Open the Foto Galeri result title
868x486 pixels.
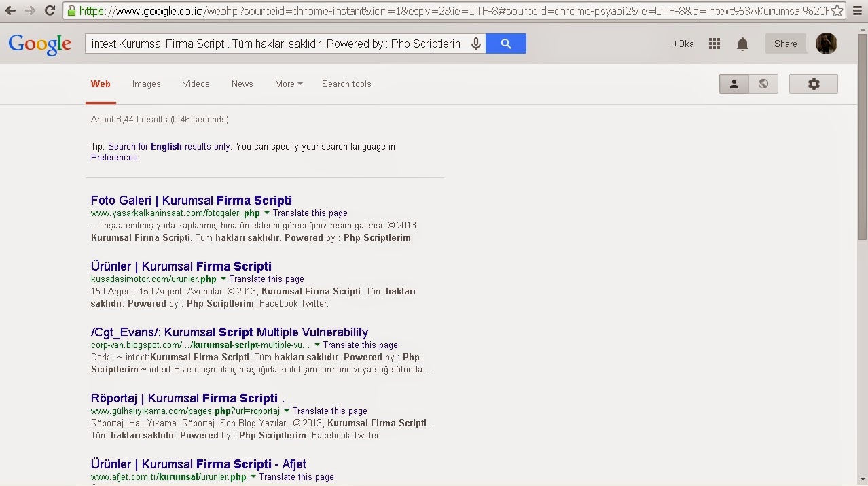[x=192, y=201]
